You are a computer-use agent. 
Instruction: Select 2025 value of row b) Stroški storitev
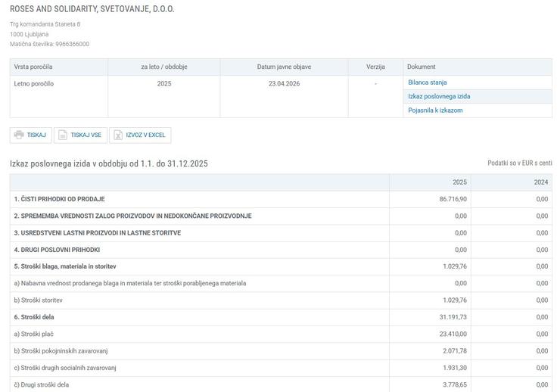455,300
